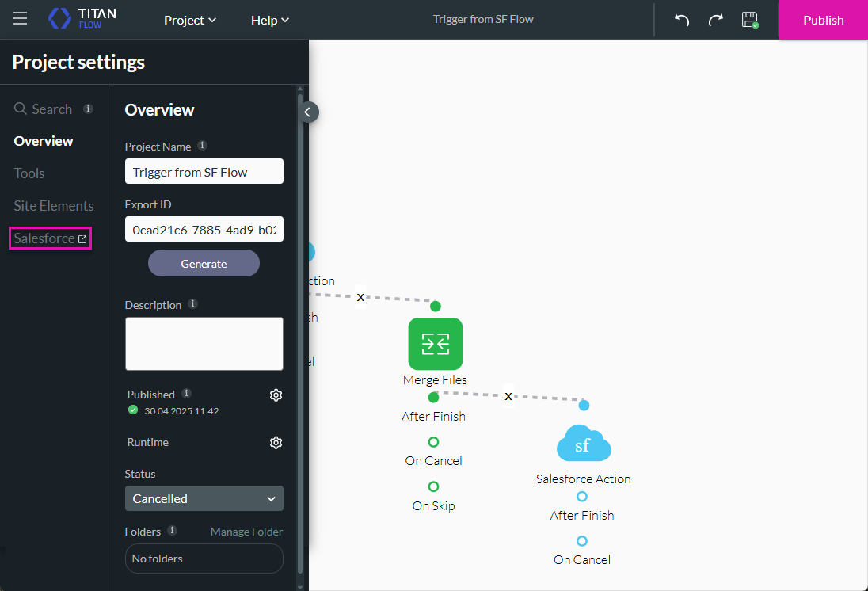
Task: Open Published settings gear
Action: tap(276, 395)
